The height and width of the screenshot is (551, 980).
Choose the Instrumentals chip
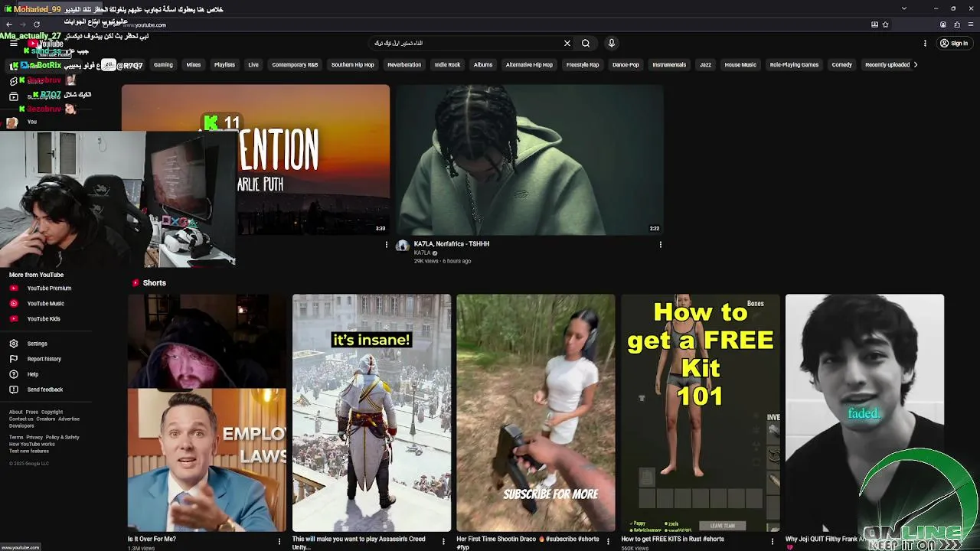(669, 65)
